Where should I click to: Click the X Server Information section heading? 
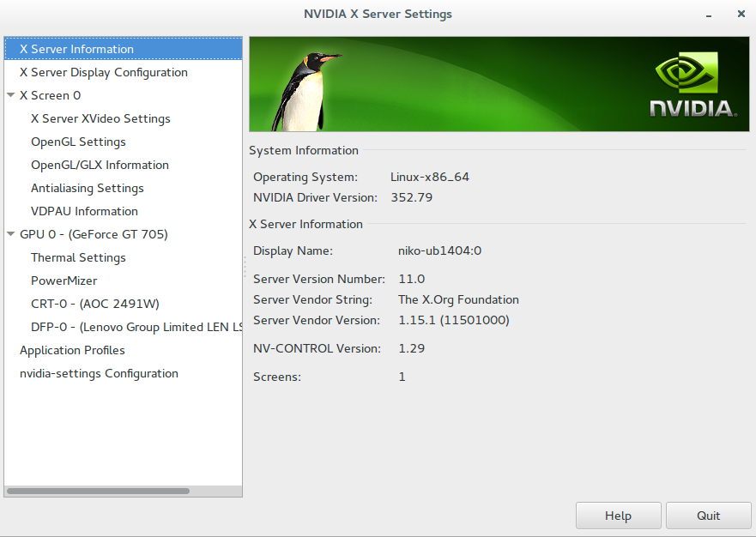(305, 224)
